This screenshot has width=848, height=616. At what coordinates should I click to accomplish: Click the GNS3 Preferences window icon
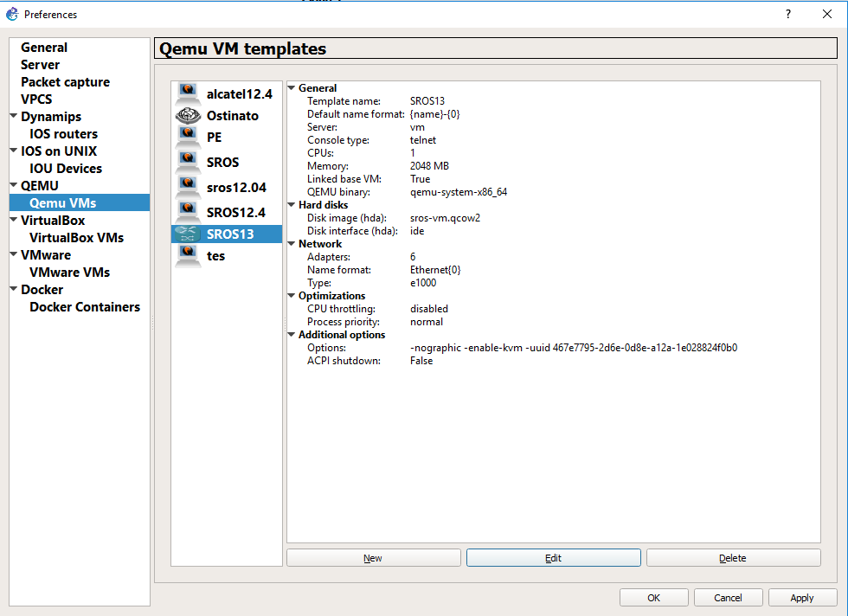point(12,14)
